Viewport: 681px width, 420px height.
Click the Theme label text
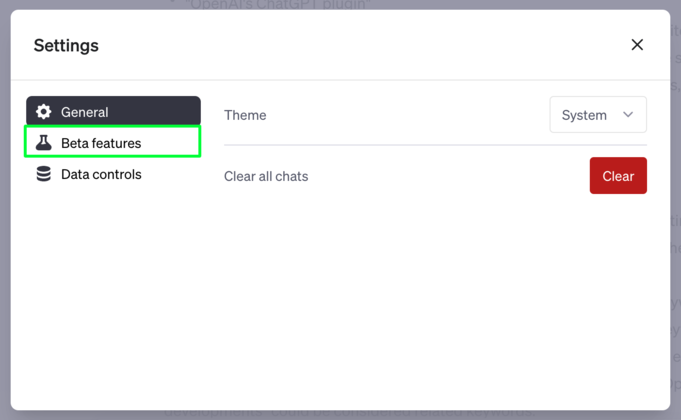coord(245,115)
